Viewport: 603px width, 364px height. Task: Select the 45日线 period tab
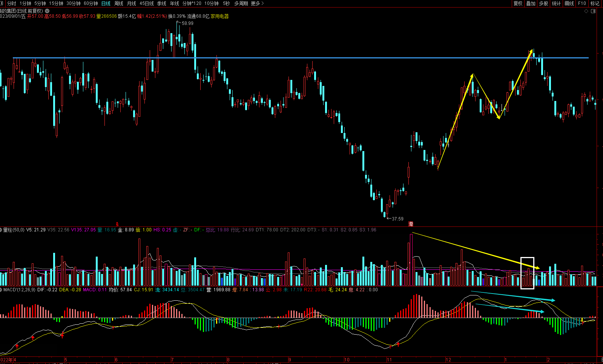[147, 3]
